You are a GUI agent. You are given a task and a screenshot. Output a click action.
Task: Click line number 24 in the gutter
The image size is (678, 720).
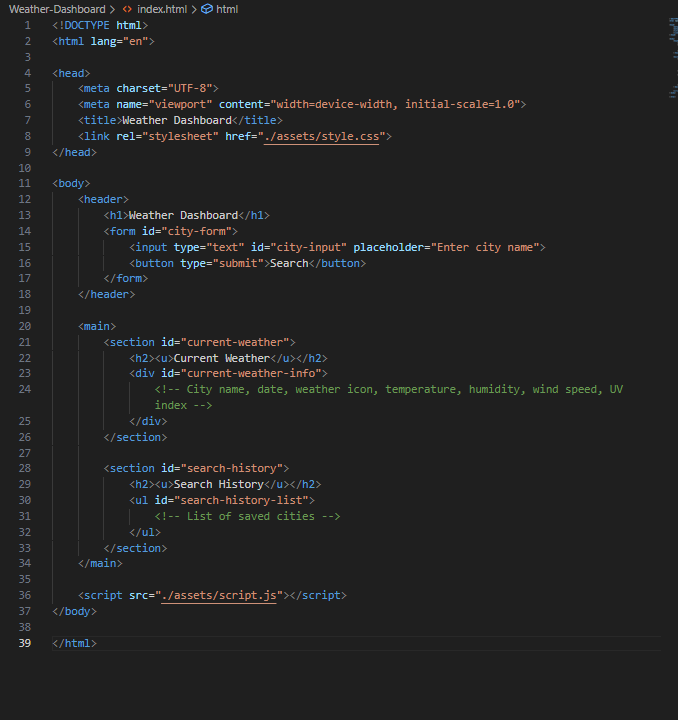tap(25, 389)
